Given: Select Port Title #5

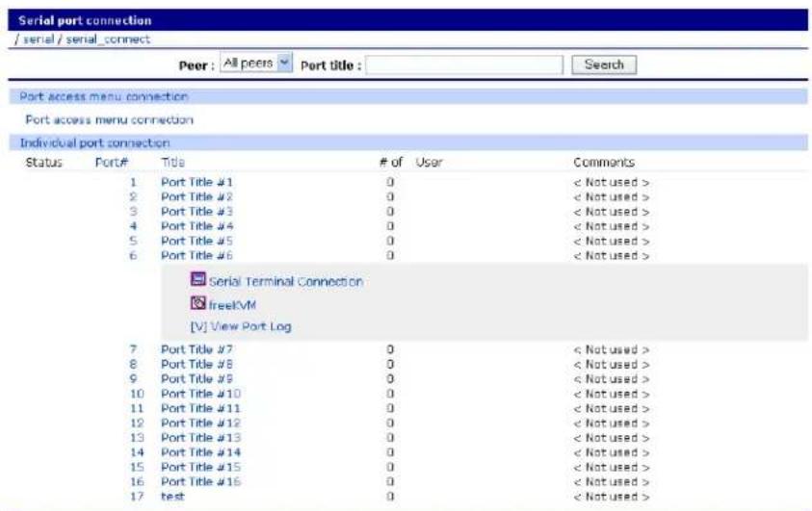Looking at the screenshot, I should pyautogui.click(x=196, y=241).
